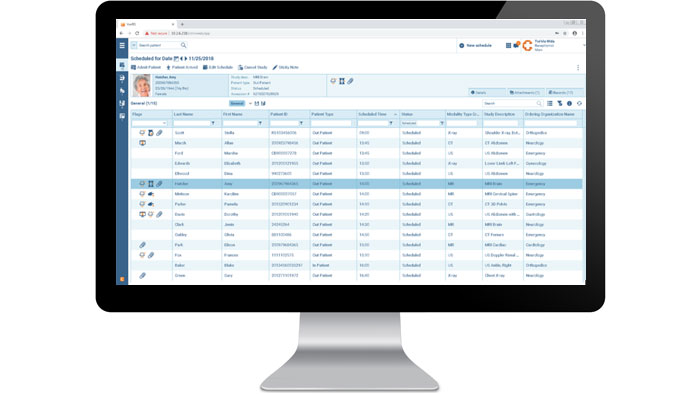Click the New schedule button

(x=475, y=46)
